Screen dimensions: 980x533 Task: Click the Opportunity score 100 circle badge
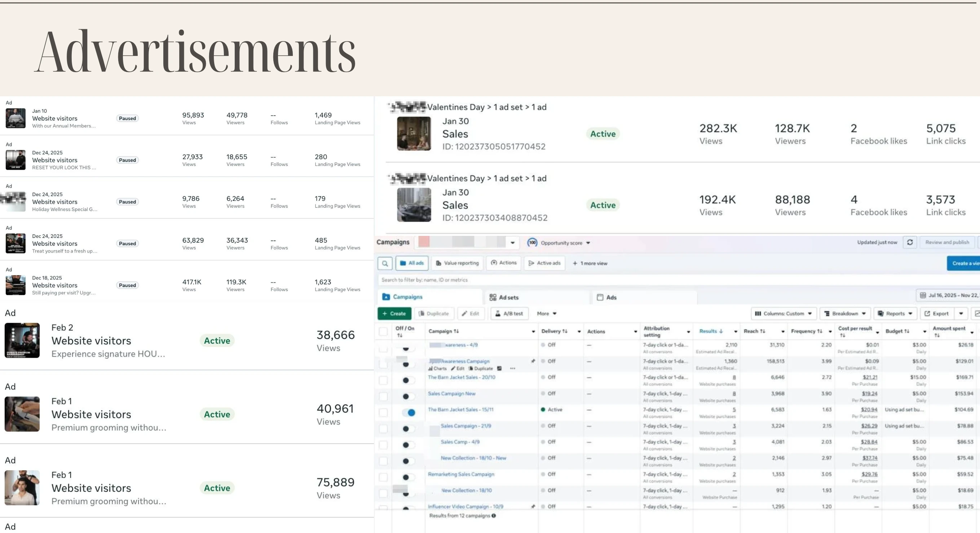pyautogui.click(x=532, y=243)
